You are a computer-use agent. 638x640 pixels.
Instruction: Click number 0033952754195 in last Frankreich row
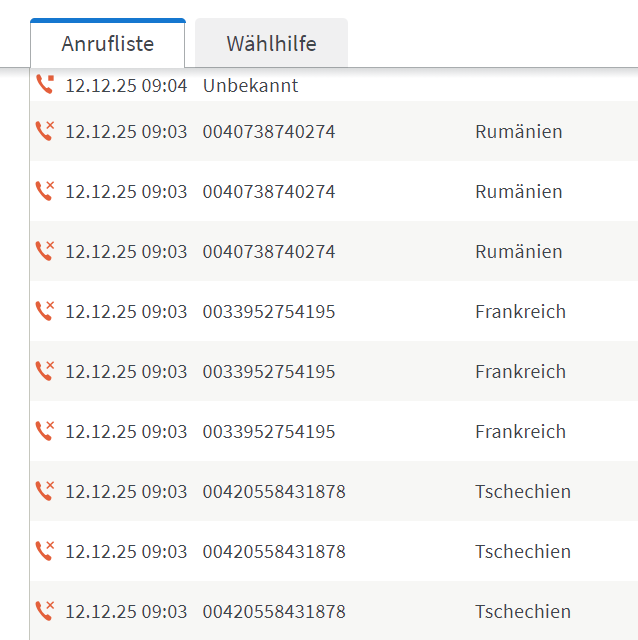pyautogui.click(x=269, y=432)
